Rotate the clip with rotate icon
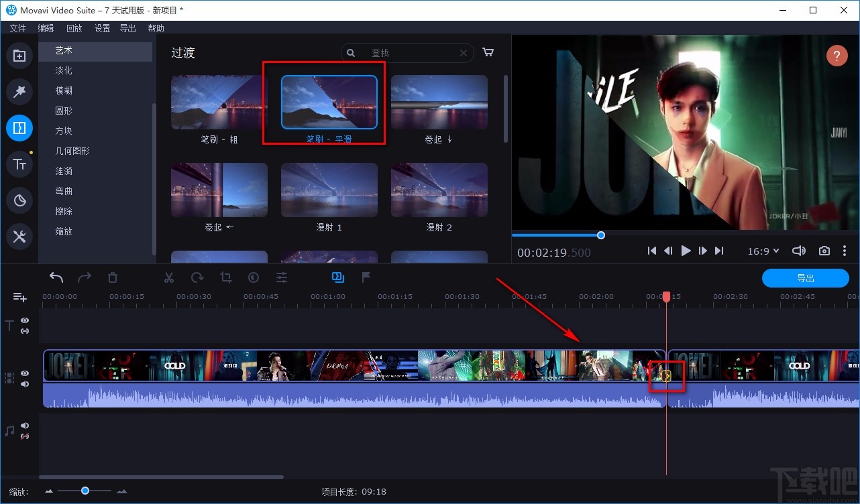This screenshot has height=504, width=860. pyautogui.click(x=197, y=277)
